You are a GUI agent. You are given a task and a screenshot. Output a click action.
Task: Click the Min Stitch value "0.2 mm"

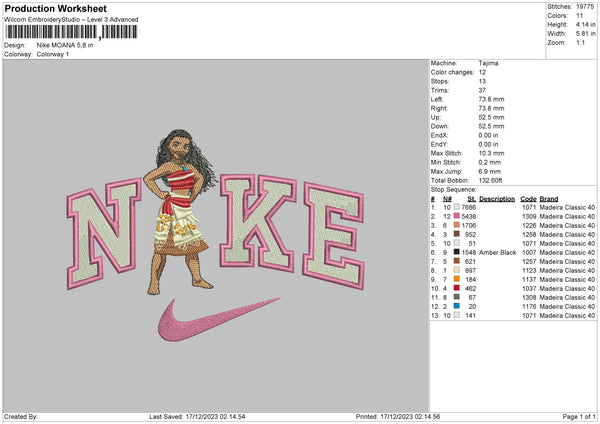(490, 162)
